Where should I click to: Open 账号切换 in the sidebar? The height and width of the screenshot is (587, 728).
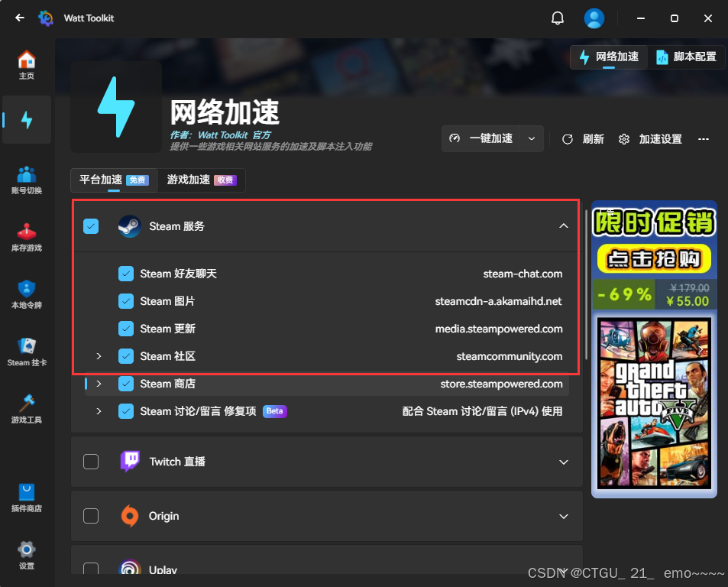point(27,180)
